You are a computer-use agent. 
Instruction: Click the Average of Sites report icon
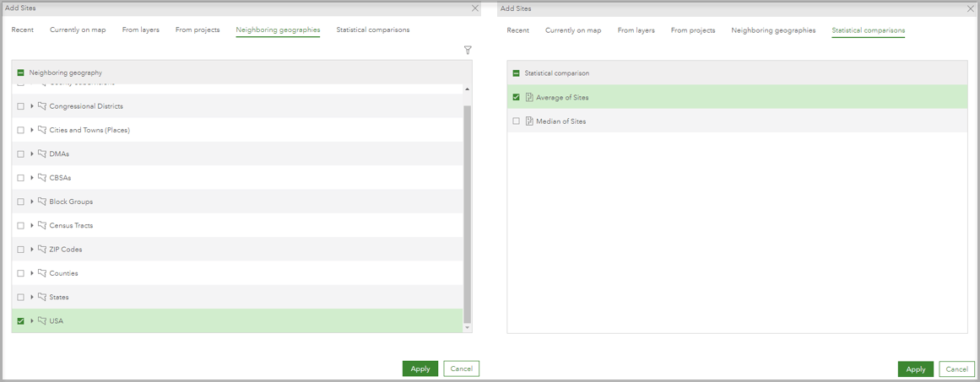click(x=528, y=97)
